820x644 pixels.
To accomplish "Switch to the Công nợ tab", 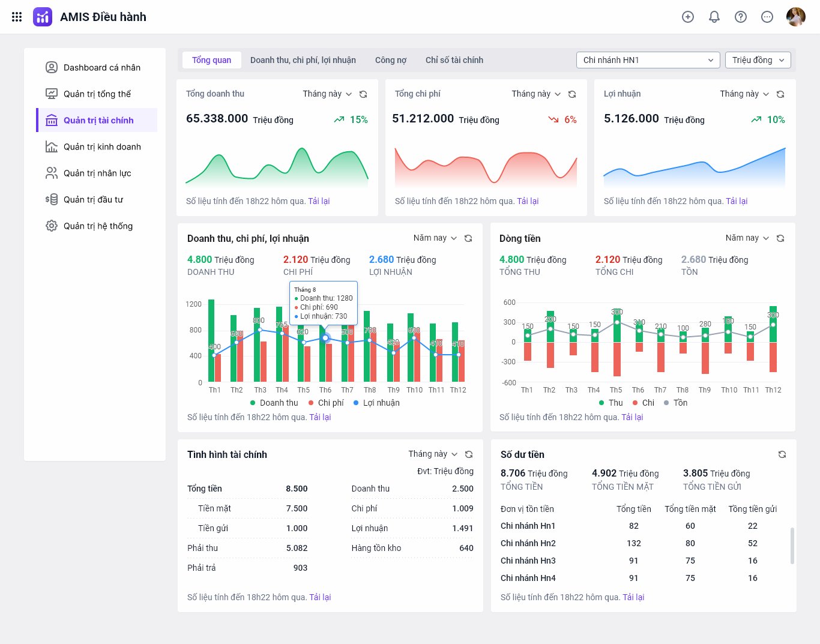I will [x=391, y=60].
